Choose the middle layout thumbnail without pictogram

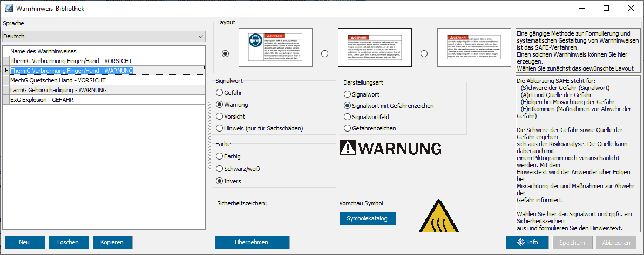point(374,46)
